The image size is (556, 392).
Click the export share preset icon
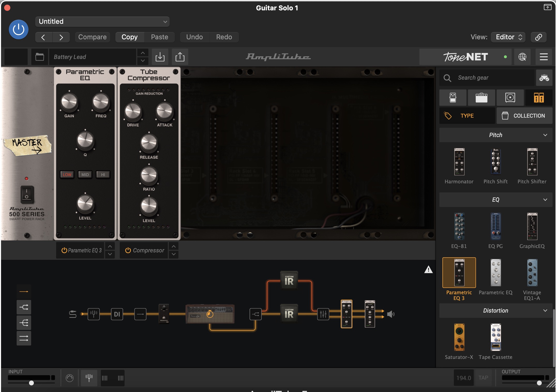180,57
